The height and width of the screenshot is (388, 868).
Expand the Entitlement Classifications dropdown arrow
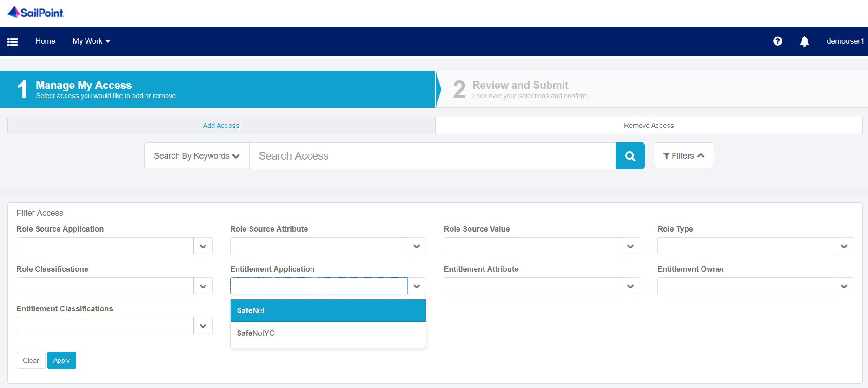point(203,326)
